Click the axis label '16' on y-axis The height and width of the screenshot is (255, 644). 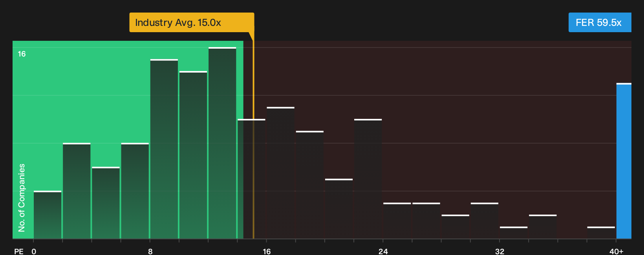click(x=22, y=54)
